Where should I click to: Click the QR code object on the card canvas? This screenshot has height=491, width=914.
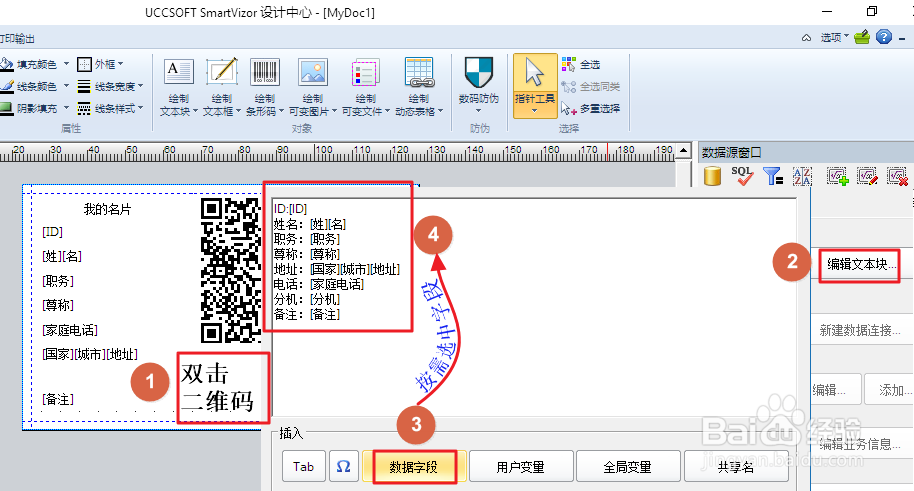(x=231, y=270)
